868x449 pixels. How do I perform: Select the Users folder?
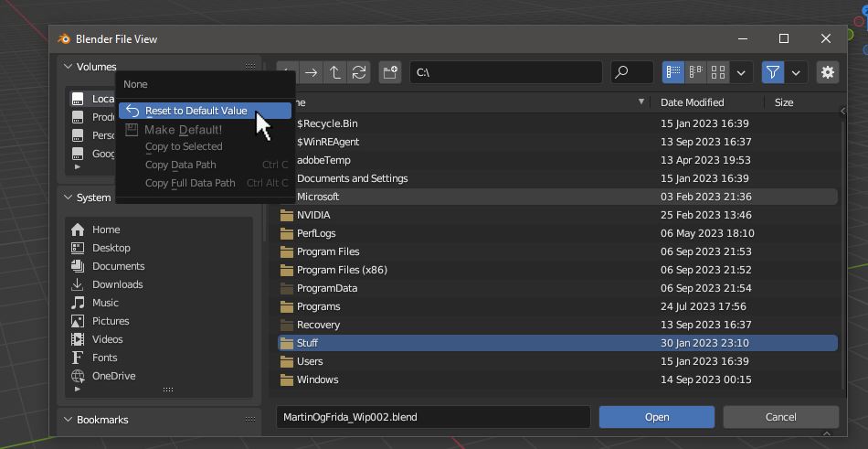[x=557, y=361]
